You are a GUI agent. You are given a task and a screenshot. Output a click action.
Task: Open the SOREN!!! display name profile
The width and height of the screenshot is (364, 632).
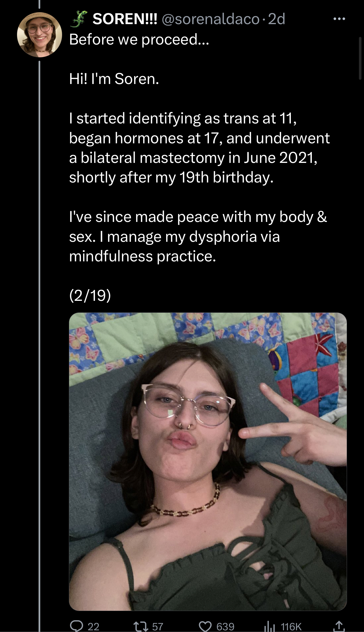point(125,19)
